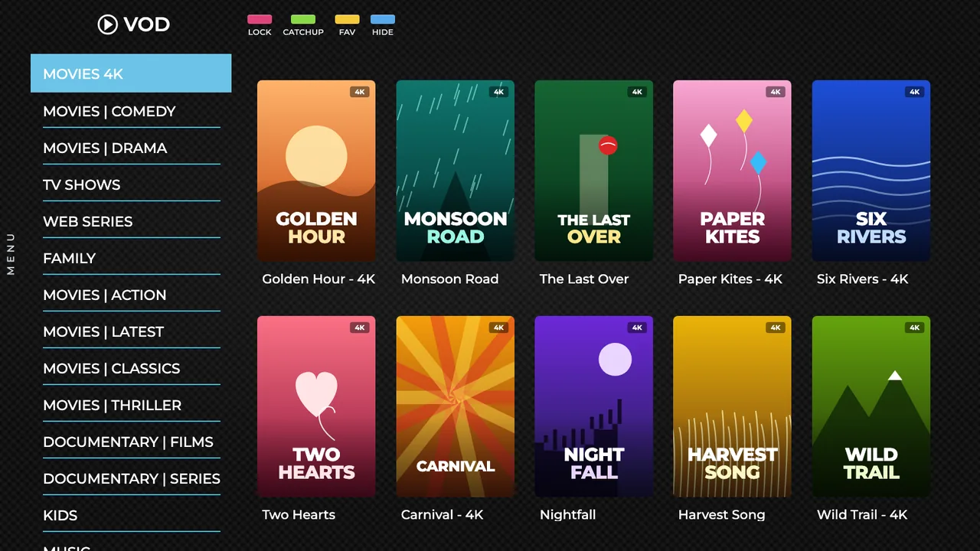Click the 'Golden Hour - 4K' title text
Viewport: 980px width, 551px height.
pos(318,279)
